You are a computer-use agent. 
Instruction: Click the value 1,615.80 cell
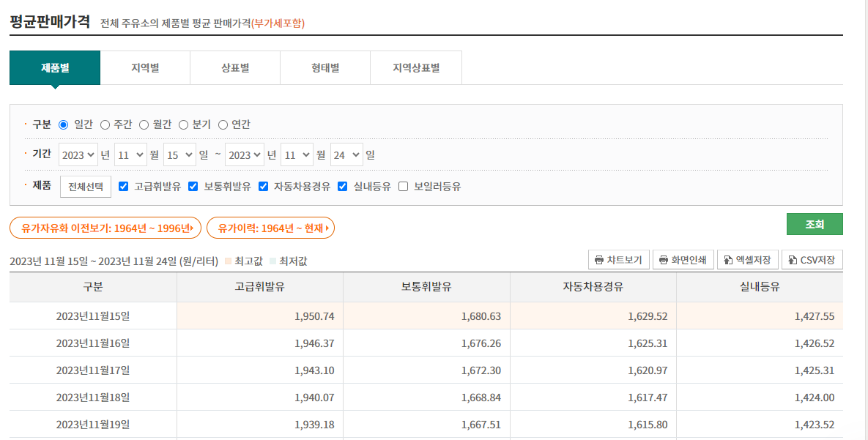point(593,425)
